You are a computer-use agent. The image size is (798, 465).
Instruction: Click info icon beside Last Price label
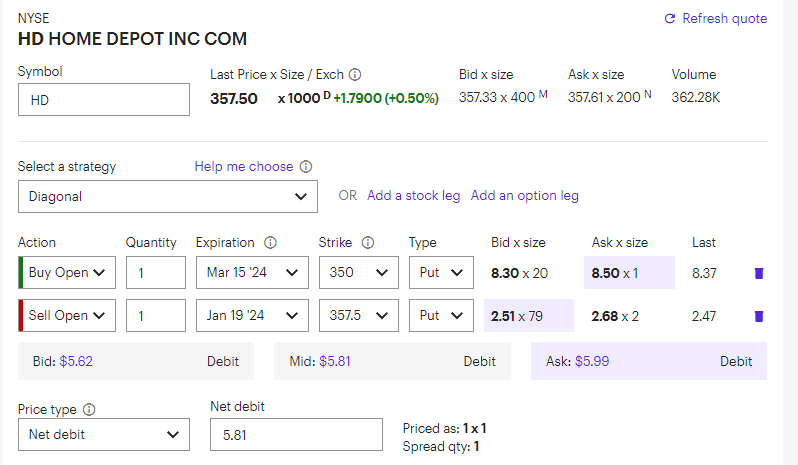coord(355,75)
